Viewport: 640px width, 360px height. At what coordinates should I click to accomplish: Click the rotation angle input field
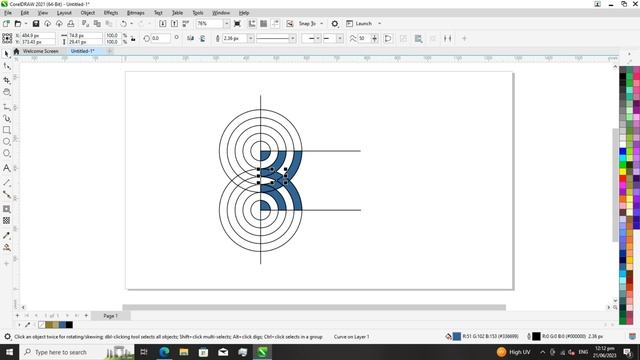(160, 38)
